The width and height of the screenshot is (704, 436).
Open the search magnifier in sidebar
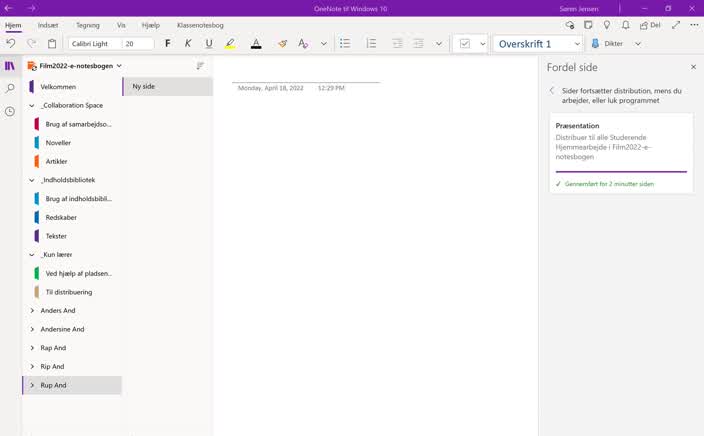pyautogui.click(x=10, y=88)
